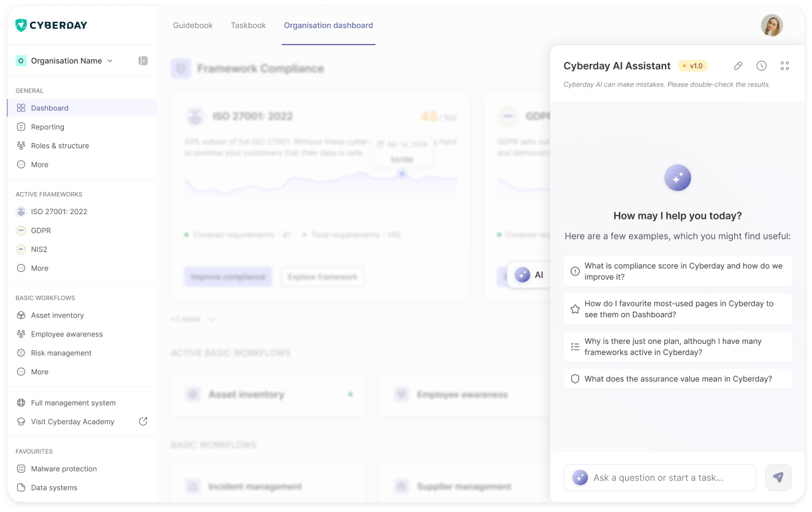Open Asset inventory in sidebar

83,315
